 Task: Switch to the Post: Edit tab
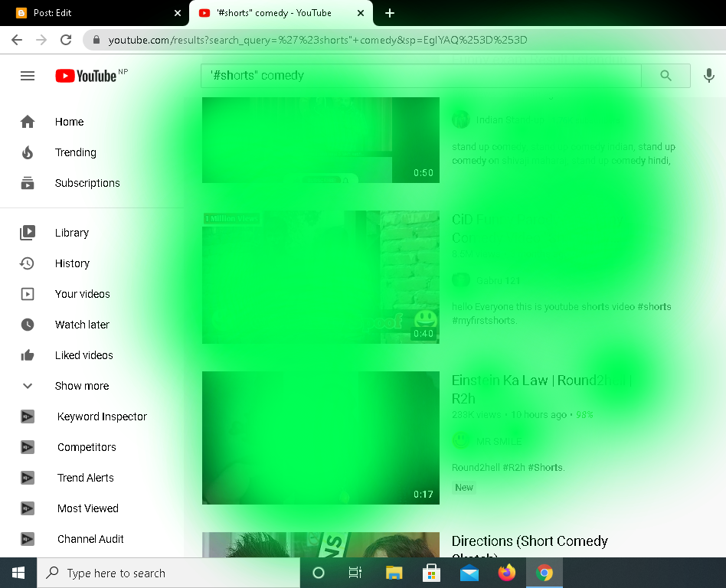pyautogui.click(x=94, y=13)
